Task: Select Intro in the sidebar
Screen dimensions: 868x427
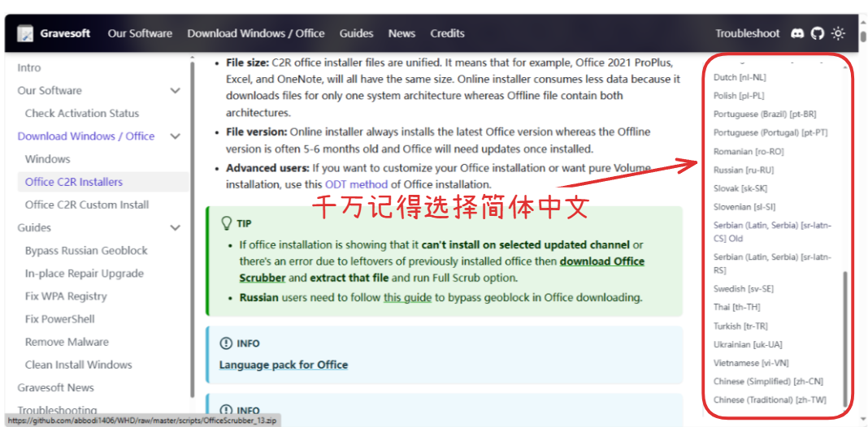Action: (28, 67)
